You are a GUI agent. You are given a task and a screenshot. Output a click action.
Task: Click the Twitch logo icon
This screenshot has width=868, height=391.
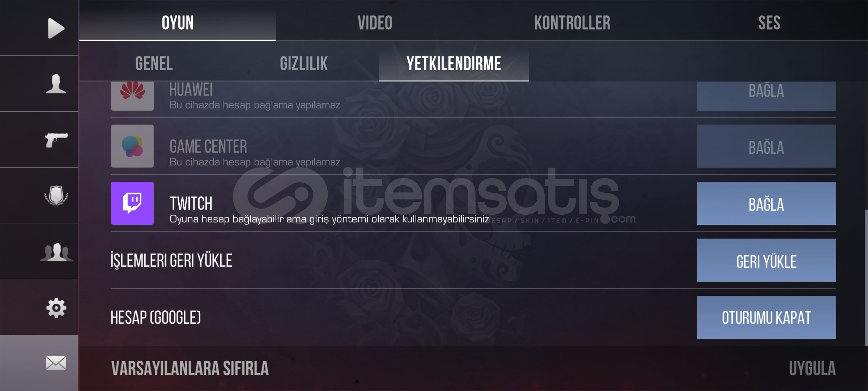pyautogui.click(x=132, y=203)
